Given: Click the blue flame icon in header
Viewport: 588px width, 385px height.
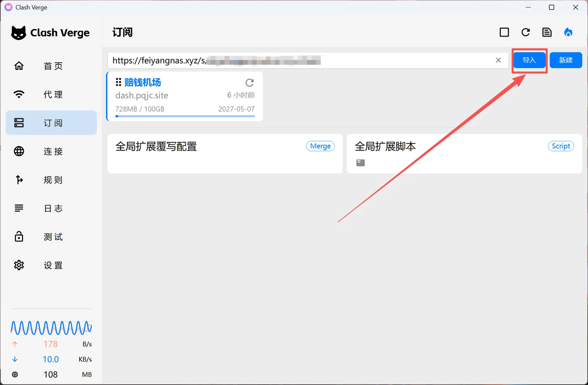Looking at the screenshot, I should click(568, 32).
